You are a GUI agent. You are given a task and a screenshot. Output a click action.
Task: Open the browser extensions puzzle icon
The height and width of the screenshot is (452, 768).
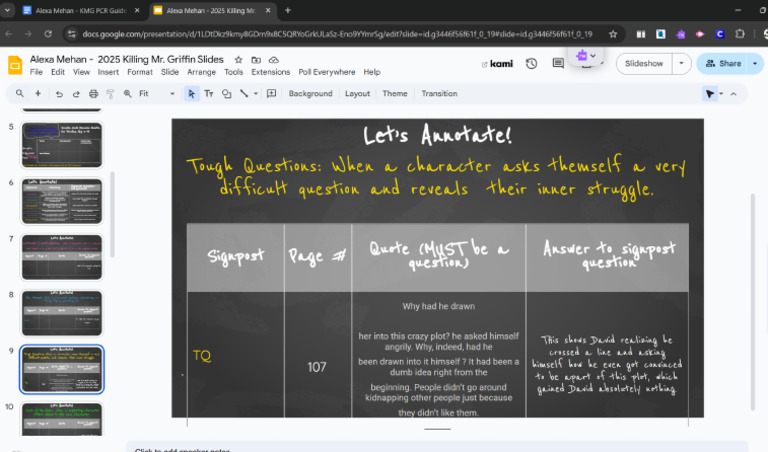tap(740, 34)
